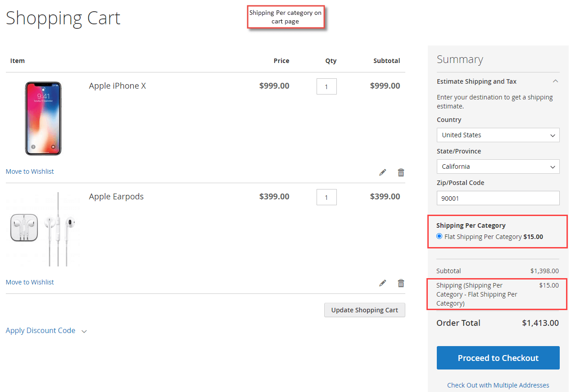Click the $15.00 shipping amount in totals

pyautogui.click(x=549, y=285)
